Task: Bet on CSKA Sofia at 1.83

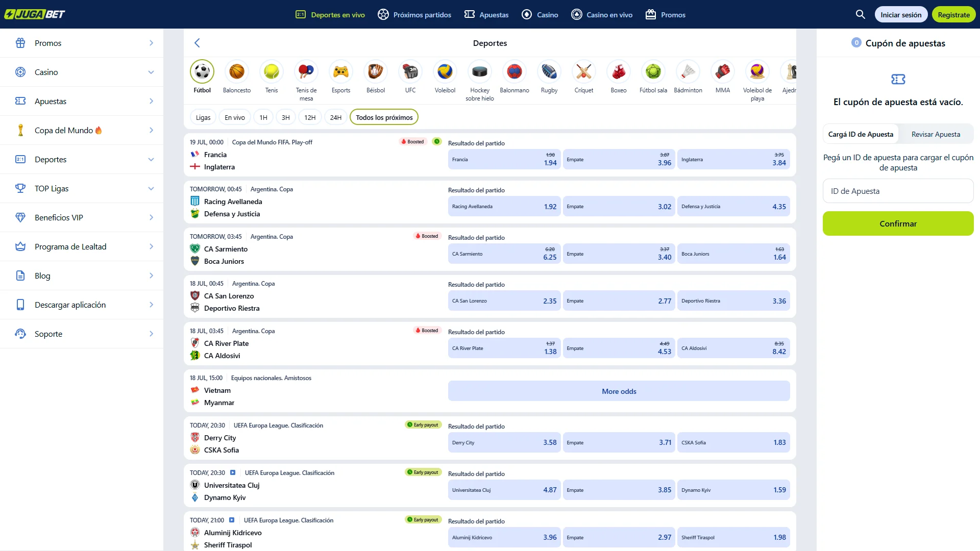Action: point(733,442)
